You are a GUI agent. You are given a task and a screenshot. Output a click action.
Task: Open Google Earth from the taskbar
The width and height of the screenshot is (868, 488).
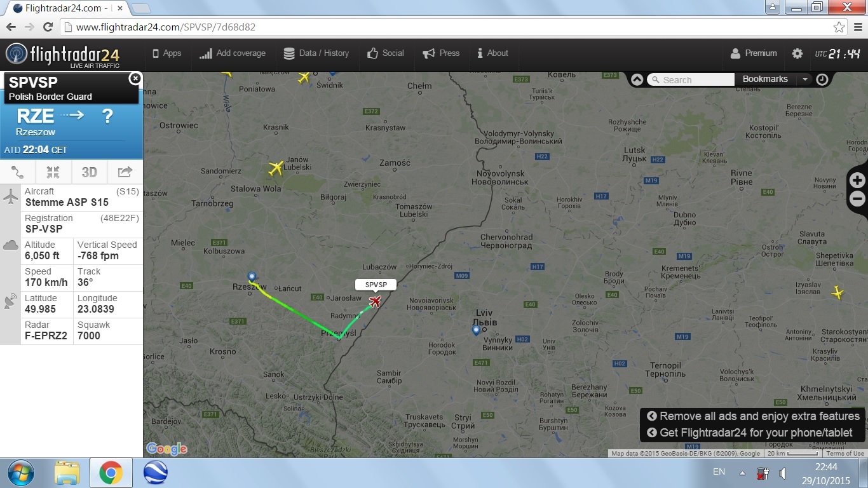click(x=155, y=473)
